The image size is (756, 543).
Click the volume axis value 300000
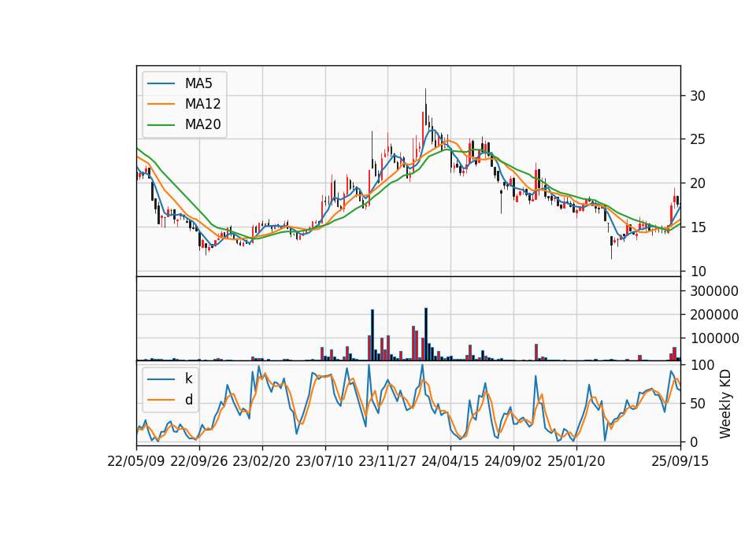(x=714, y=291)
